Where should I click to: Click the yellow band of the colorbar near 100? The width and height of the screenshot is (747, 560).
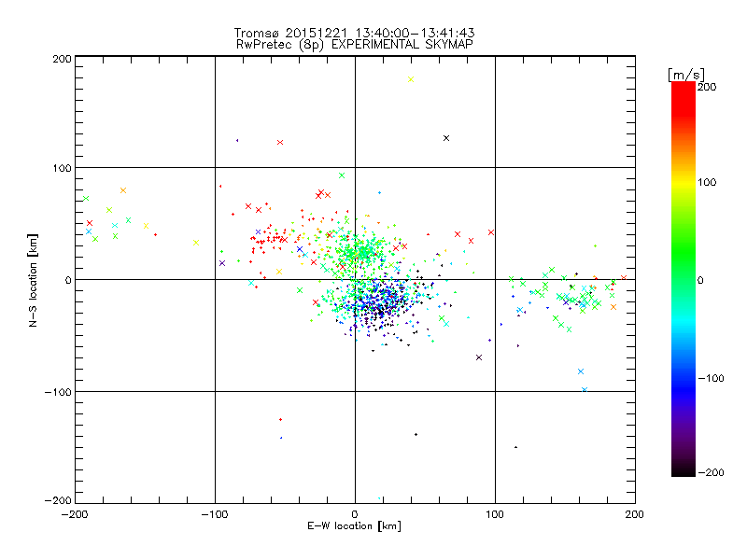(684, 182)
